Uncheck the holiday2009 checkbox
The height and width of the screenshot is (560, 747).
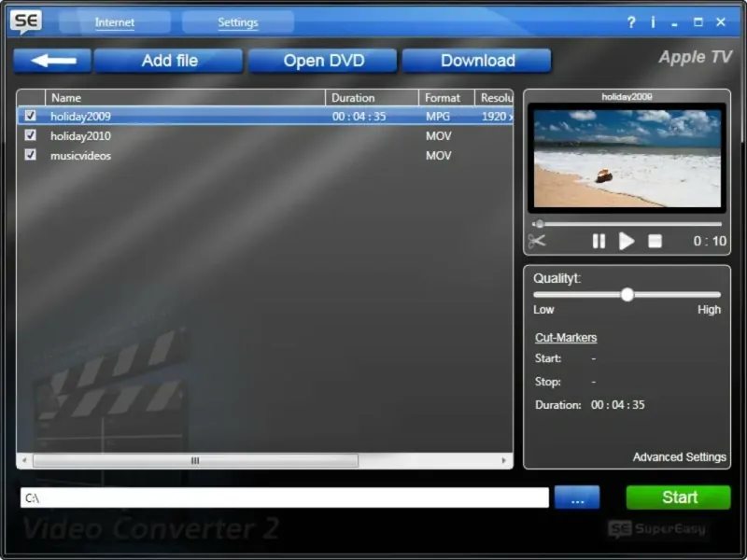30,116
